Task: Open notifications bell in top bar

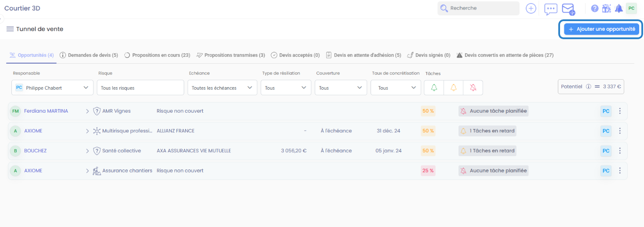Action: pos(619,8)
